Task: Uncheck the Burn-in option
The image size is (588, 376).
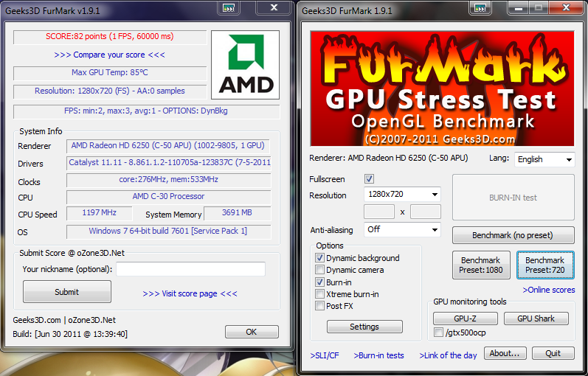Action: click(x=319, y=282)
